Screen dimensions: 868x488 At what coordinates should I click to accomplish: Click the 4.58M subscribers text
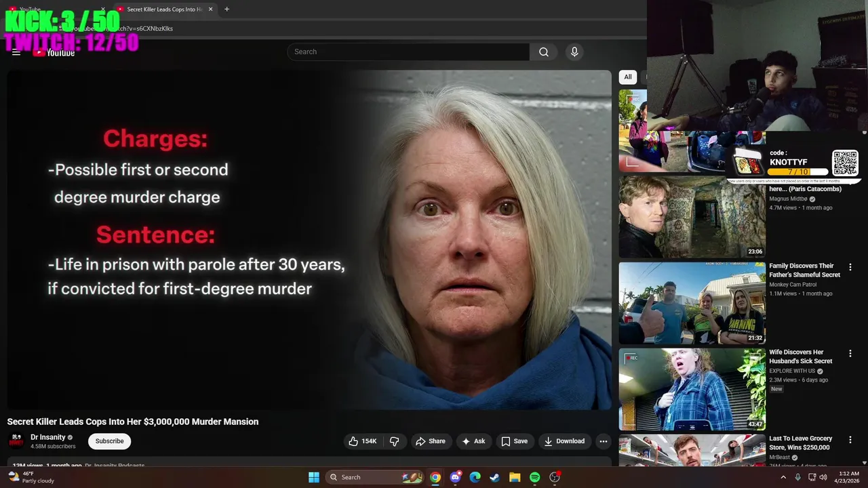click(x=53, y=447)
